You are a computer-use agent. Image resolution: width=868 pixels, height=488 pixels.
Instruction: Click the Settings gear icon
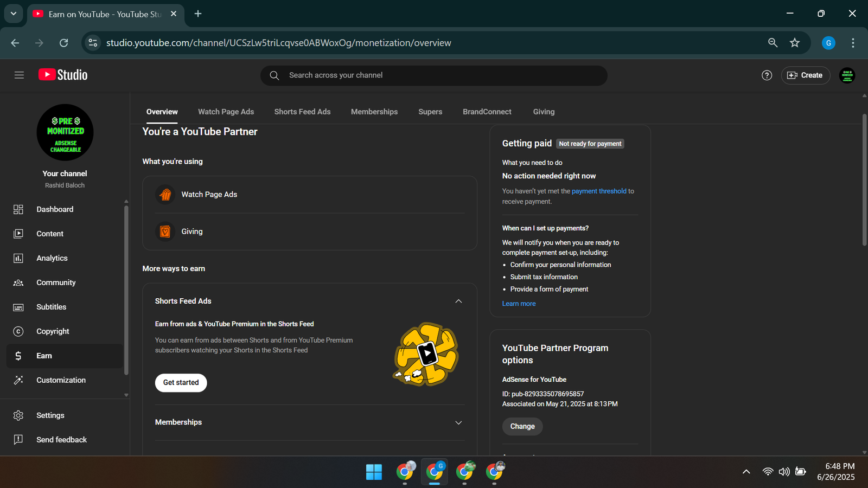(18, 415)
